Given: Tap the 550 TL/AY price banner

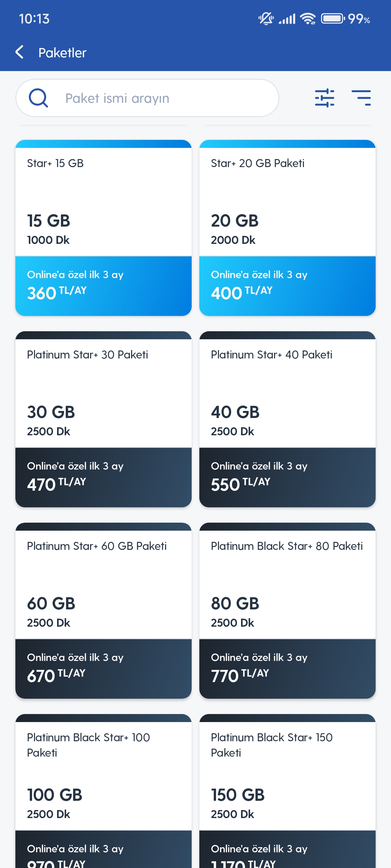Looking at the screenshot, I should coord(287,478).
